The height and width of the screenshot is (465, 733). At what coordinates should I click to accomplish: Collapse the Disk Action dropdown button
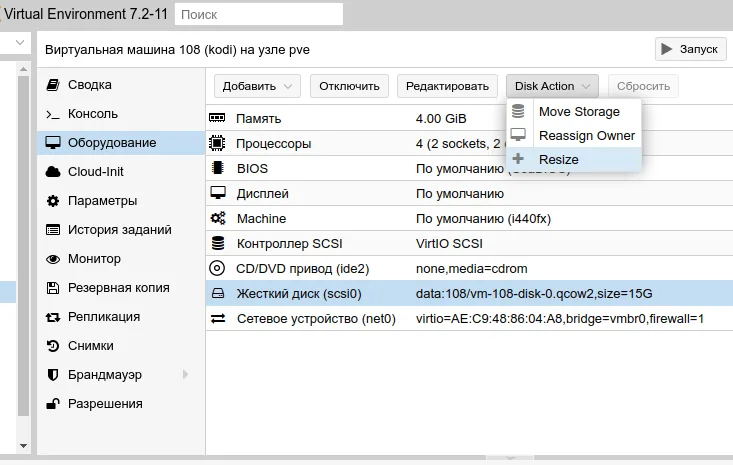tap(552, 86)
